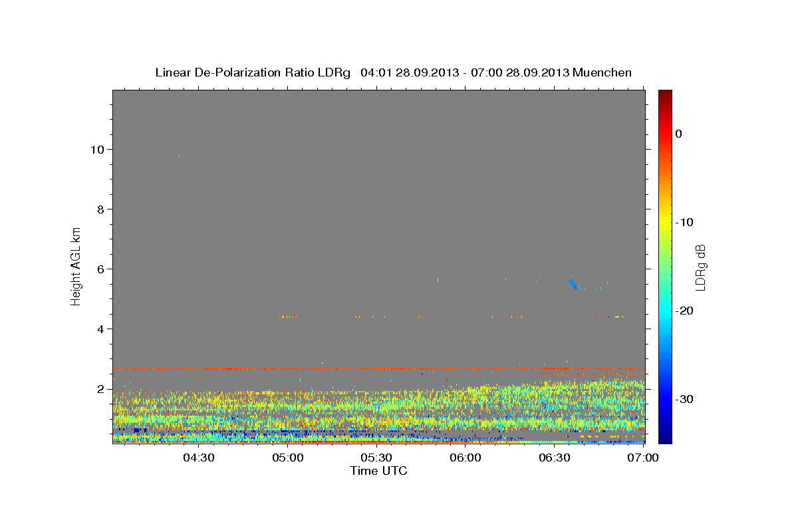Viewport: 798px width, 532px height.
Task: Click the colorbar value 0
Action: pyautogui.click(x=679, y=134)
